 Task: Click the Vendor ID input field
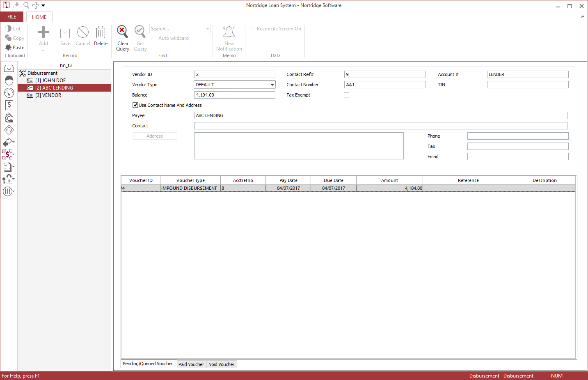[234, 74]
